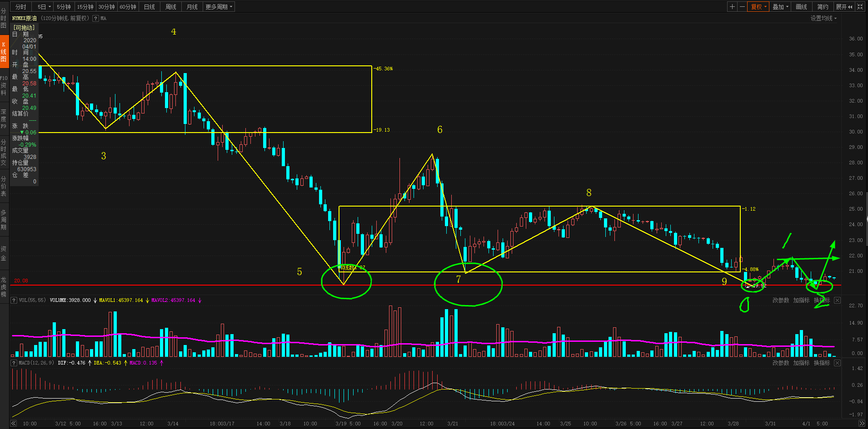
Task: Click the 20.06 red price level label
Action: [21, 281]
